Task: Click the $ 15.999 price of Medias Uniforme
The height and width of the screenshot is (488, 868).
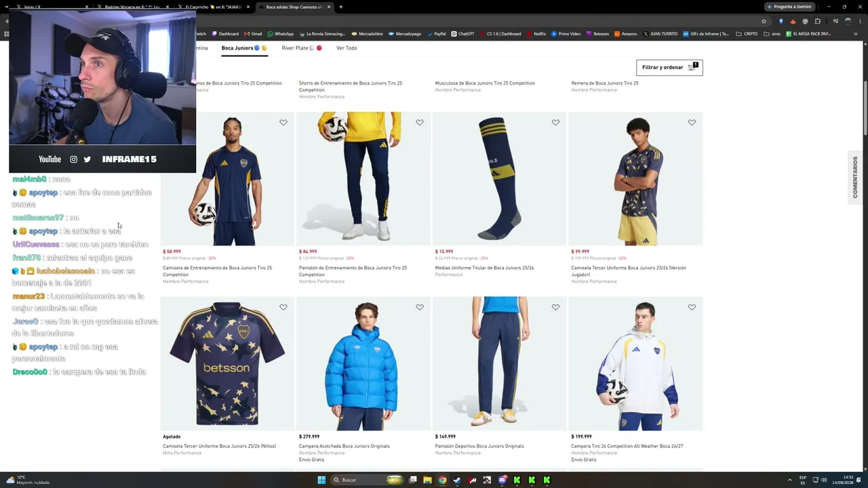Action: click(x=444, y=251)
